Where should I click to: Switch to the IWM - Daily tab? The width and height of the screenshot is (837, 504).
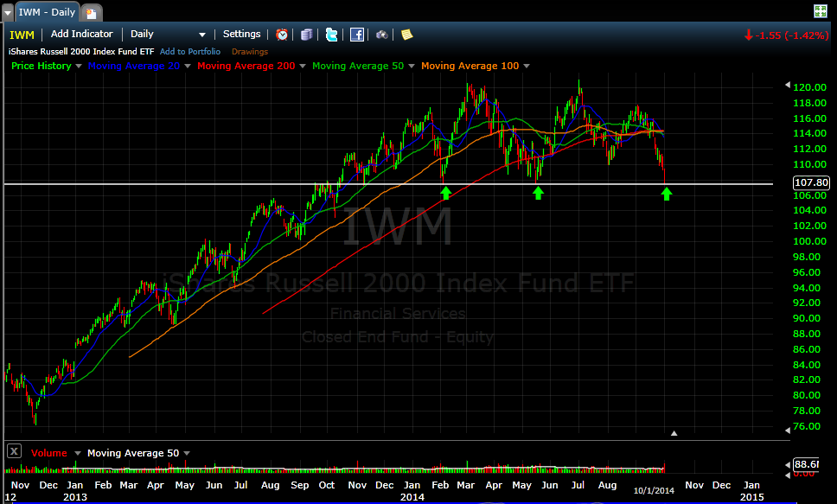47,12
